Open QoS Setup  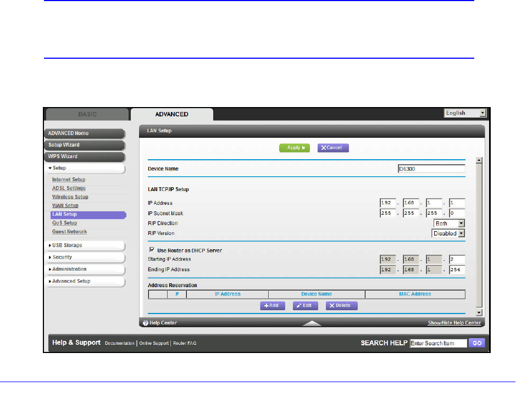click(64, 223)
